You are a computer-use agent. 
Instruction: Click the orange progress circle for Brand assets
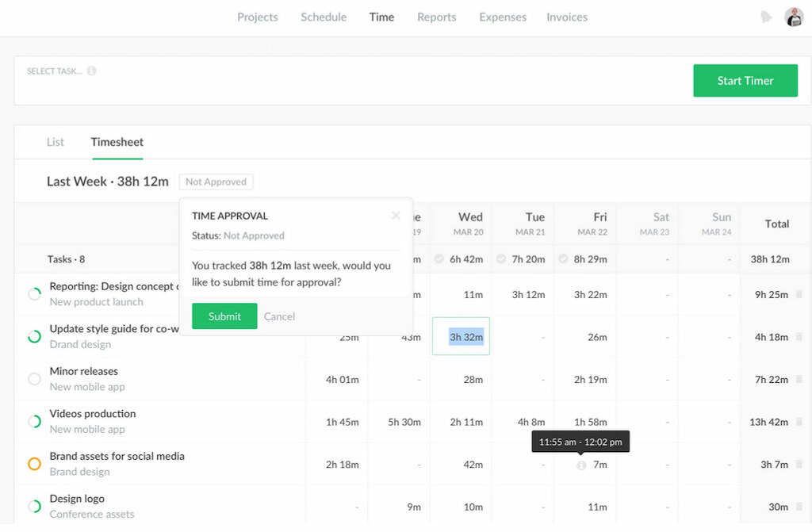pyautogui.click(x=34, y=465)
